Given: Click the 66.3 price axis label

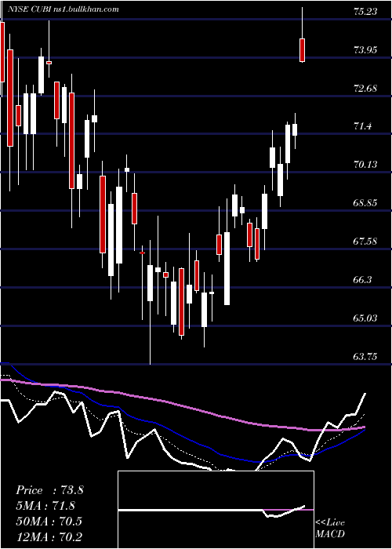Looking at the screenshot, I should click(x=362, y=280).
